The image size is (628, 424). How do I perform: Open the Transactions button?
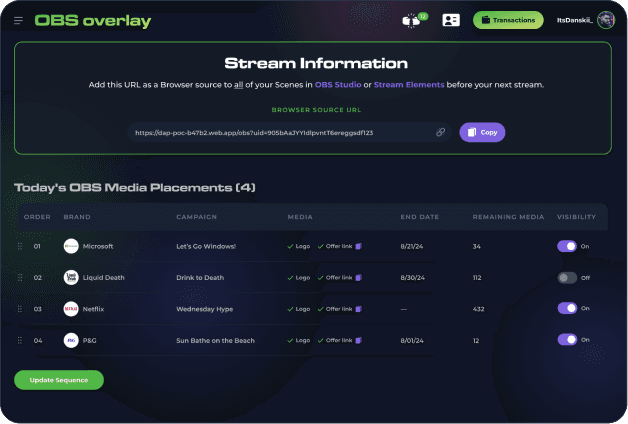508,20
